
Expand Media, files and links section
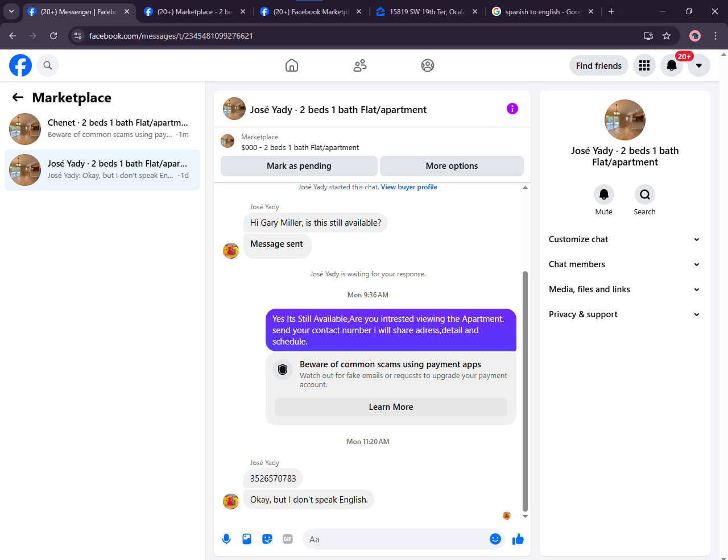tap(624, 289)
